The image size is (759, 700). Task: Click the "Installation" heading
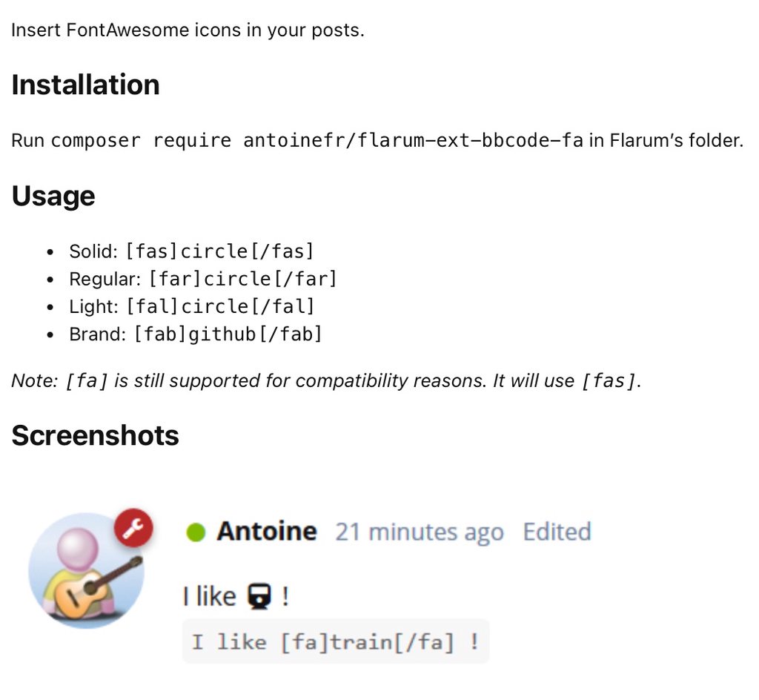pyautogui.click(x=85, y=85)
